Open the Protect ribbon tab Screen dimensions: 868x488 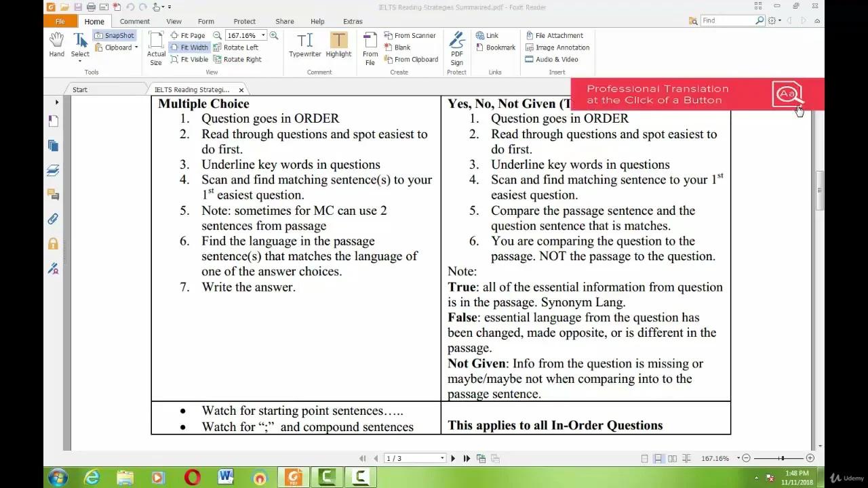pos(244,22)
